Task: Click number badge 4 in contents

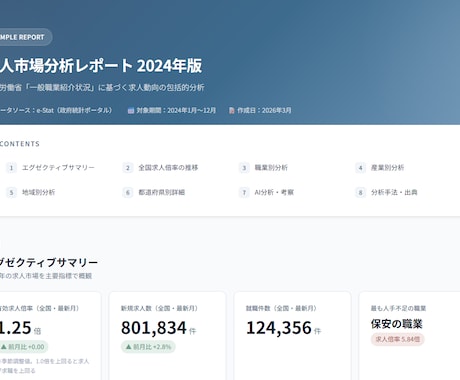Action: pos(360,167)
